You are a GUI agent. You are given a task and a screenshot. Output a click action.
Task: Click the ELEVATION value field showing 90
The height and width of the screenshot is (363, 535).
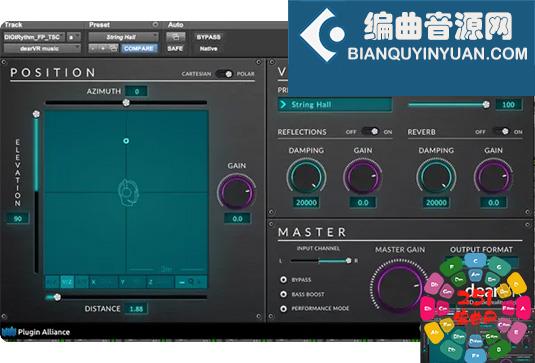pyautogui.click(x=18, y=219)
